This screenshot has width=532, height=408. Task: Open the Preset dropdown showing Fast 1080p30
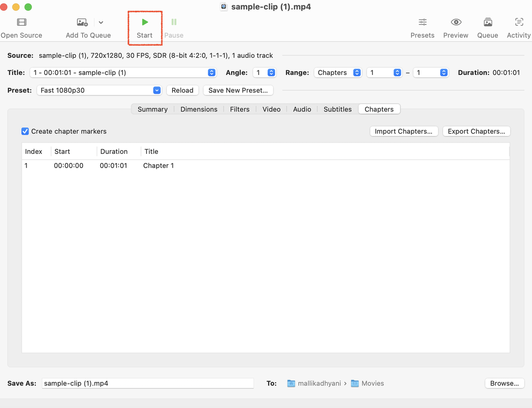pos(99,90)
